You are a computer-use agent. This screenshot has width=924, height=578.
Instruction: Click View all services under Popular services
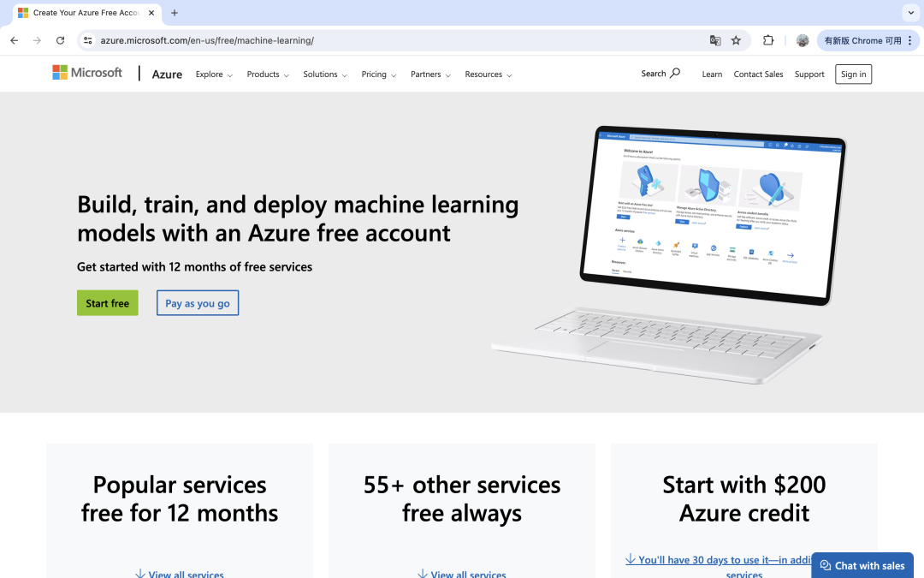[x=179, y=574]
